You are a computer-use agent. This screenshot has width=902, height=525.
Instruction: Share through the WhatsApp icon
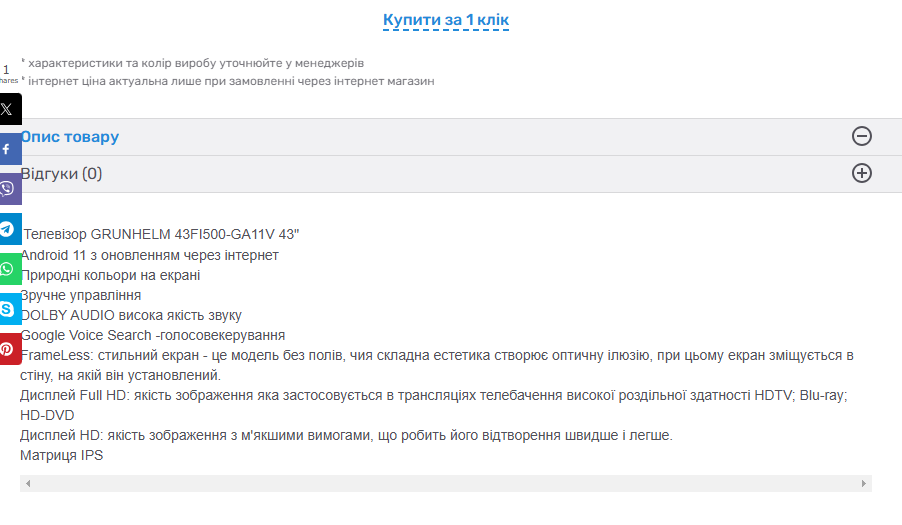coord(8,268)
